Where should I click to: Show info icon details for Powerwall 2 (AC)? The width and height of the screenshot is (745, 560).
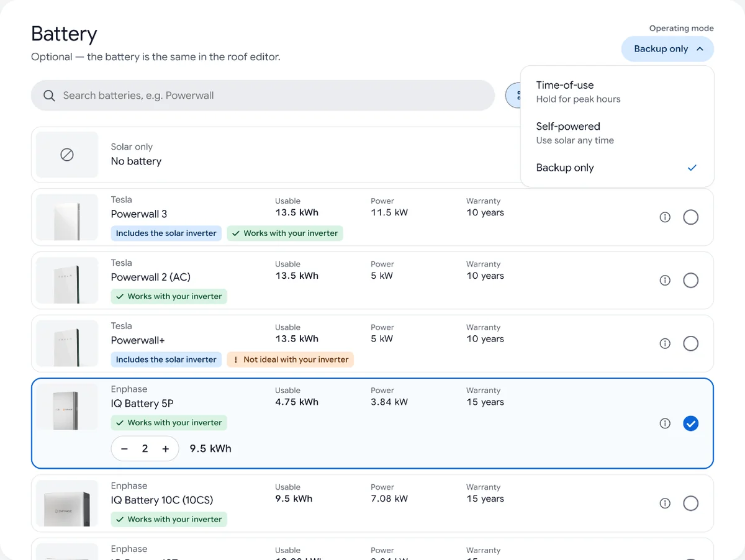[665, 281]
